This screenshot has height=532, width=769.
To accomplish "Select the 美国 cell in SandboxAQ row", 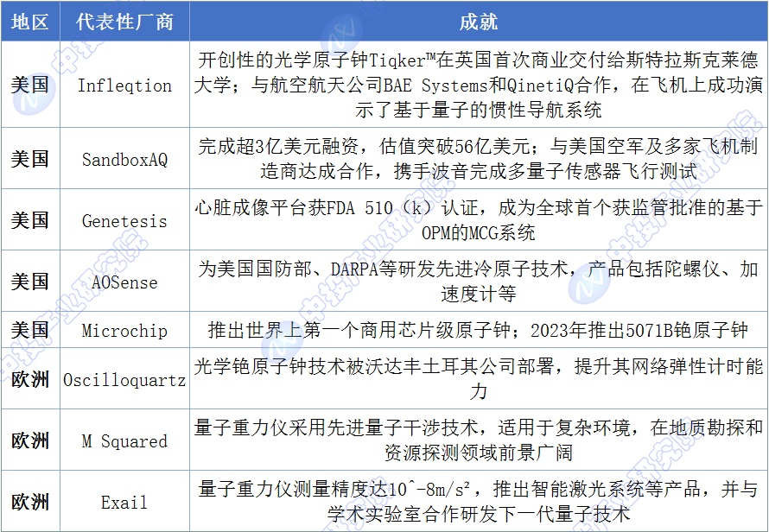I will pos(30,159).
